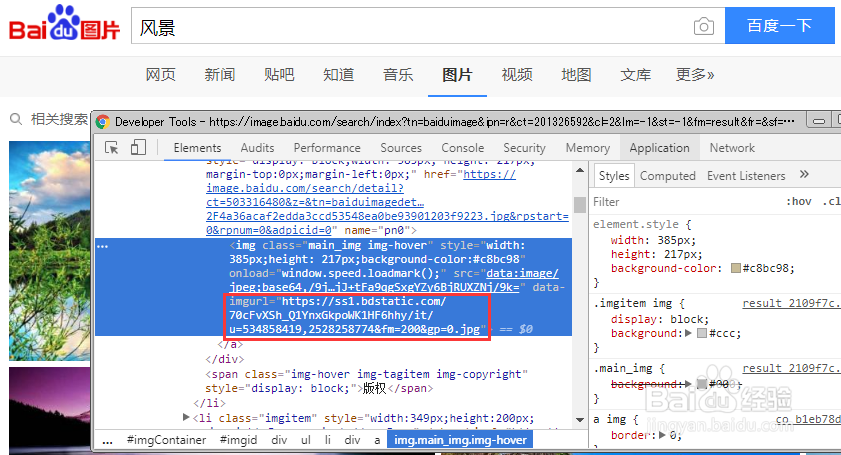Viewport: 841px width, 455px height.
Task: Click the #ccc background color swatch
Action: coord(702,333)
